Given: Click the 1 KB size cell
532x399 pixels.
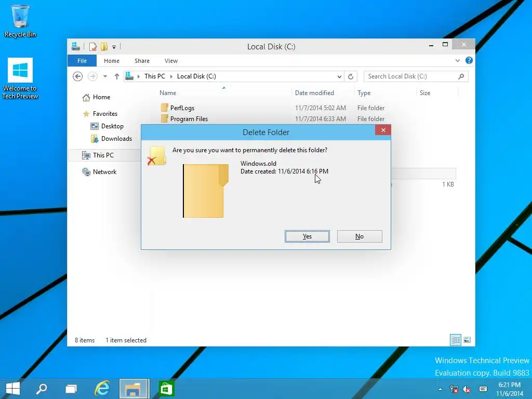Looking at the screenshot, I should click(x=448, y=184).
